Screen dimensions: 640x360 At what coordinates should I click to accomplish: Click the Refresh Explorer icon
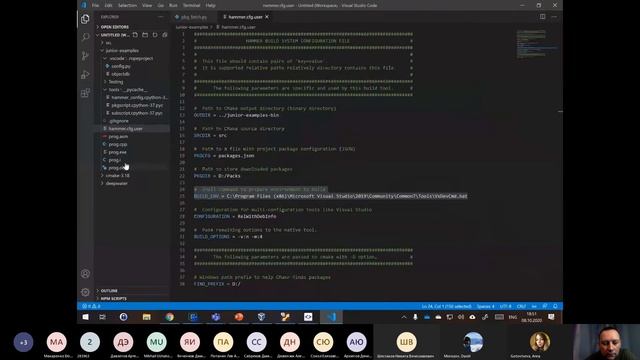(x=155, y=35)
